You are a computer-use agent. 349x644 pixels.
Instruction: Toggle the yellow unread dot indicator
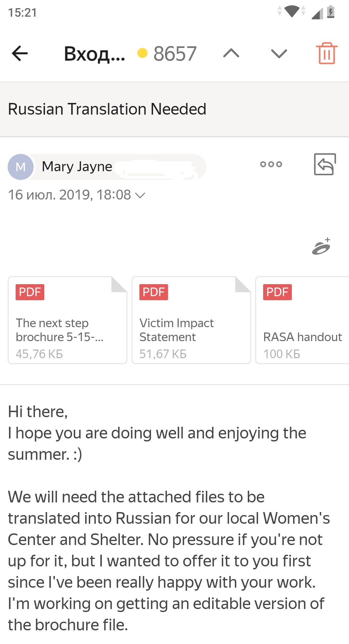click(142, 53)
